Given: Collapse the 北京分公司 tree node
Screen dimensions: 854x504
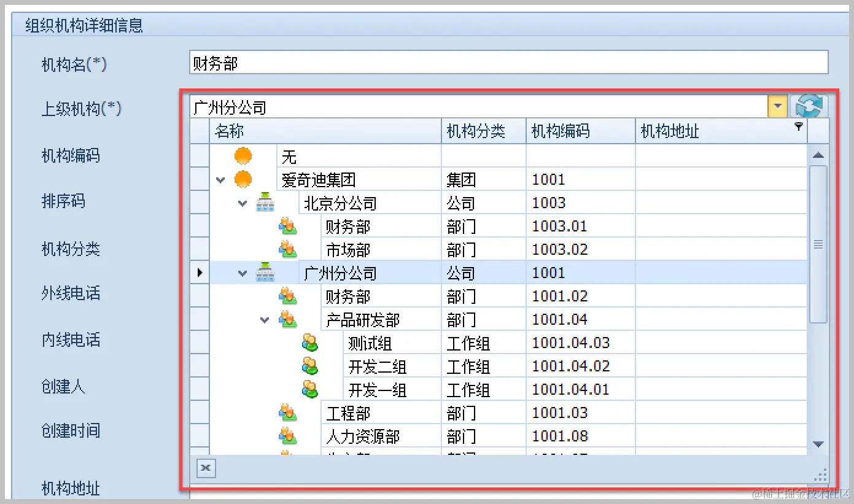Looking at the screenshot, I should point(243,203).
